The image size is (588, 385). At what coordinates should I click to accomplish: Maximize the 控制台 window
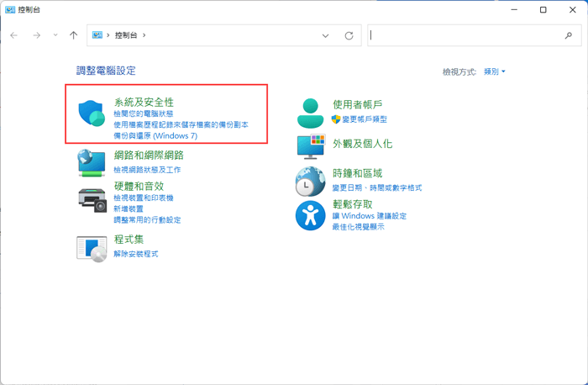click(543, 10)
